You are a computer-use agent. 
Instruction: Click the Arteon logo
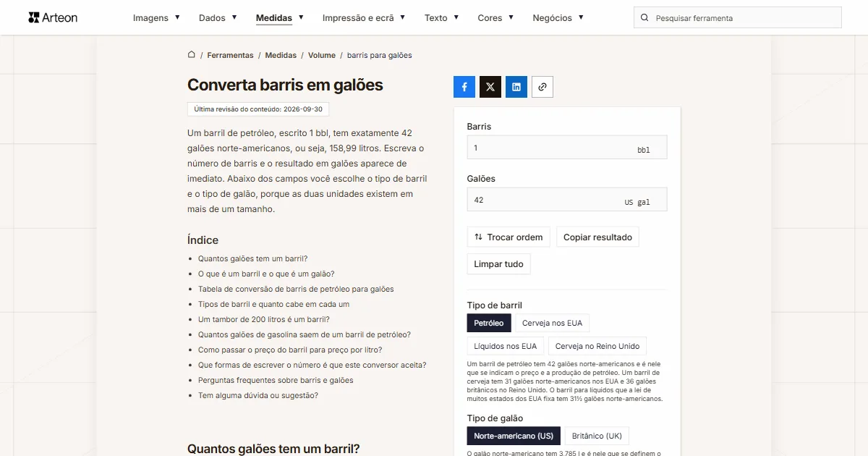tap(53, 17)
